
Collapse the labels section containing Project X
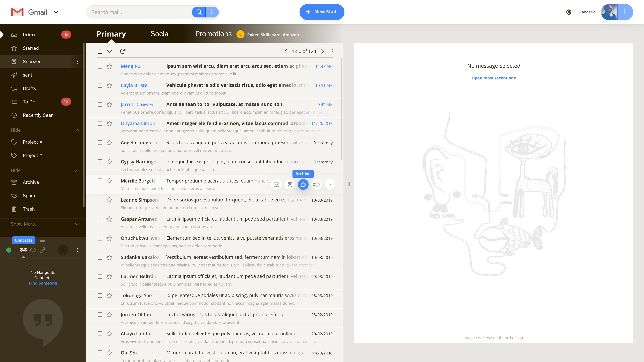77,130
